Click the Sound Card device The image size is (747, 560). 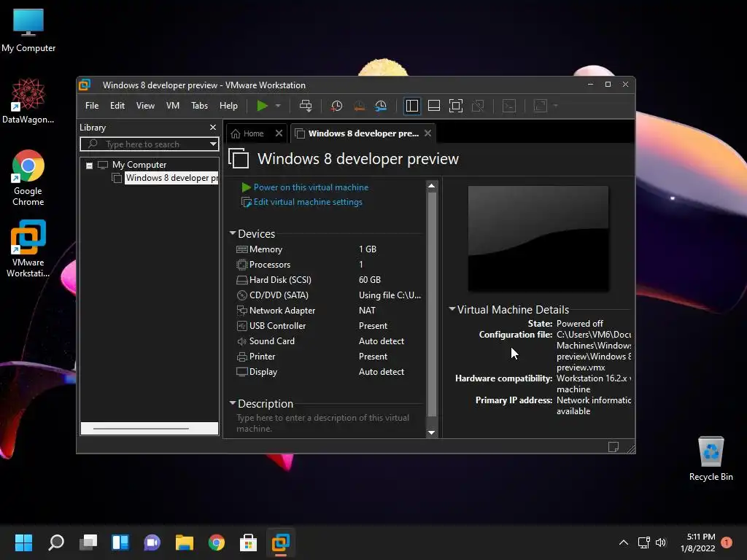(329, 341)
